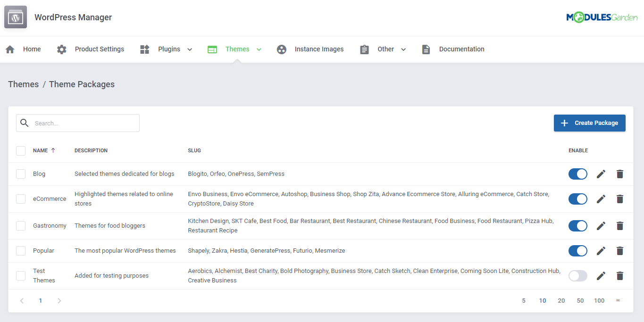Enable the Test Themes package toggle
Screen dimensions: 644x322
click(577, 275)
